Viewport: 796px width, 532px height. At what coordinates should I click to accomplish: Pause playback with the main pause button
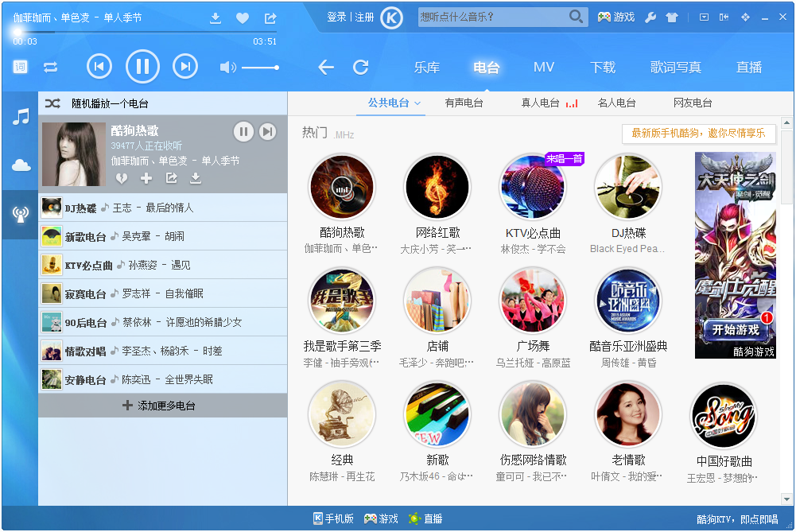142,67
